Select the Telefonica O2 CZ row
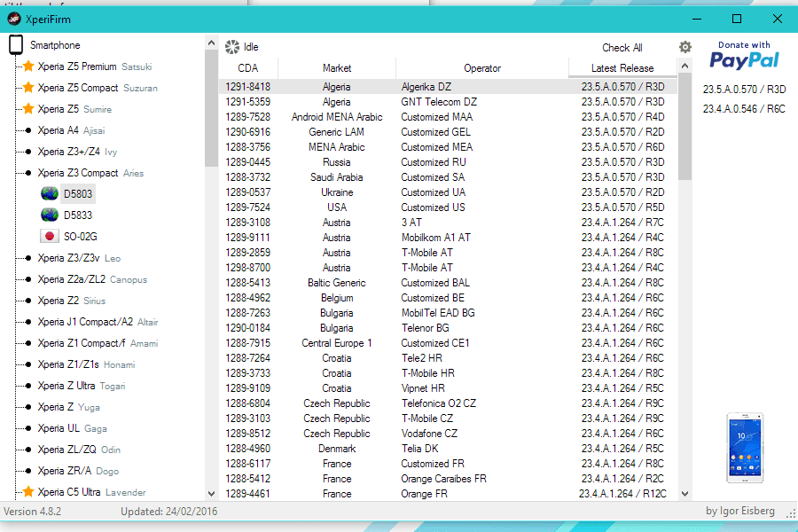798x532 pixels. pos(449,403)
